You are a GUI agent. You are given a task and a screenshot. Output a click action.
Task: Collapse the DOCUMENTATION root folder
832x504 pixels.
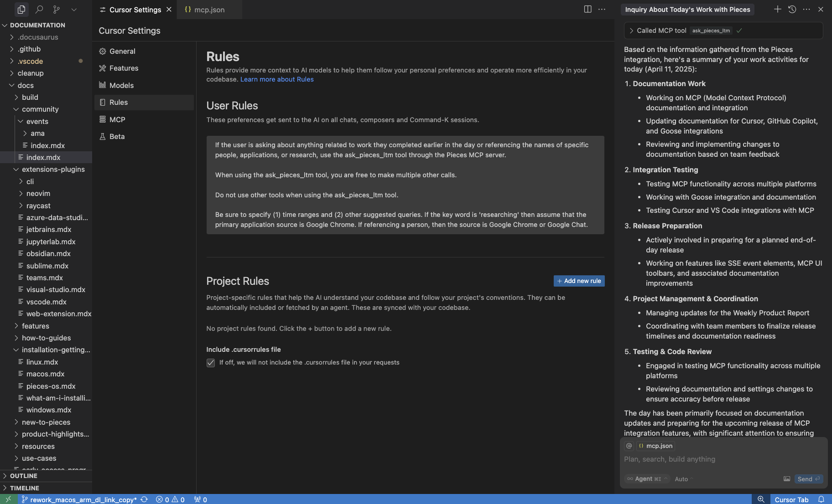pos(46,25)
